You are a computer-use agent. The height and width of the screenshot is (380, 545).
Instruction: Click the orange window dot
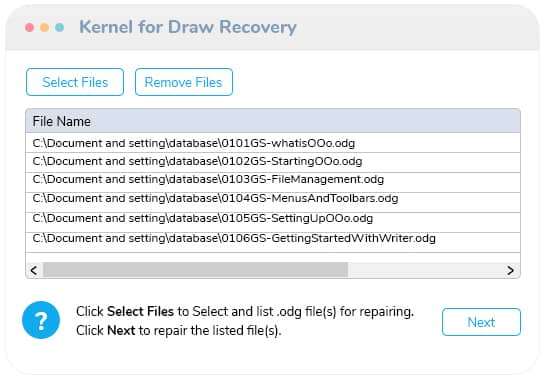pos(44,27)
